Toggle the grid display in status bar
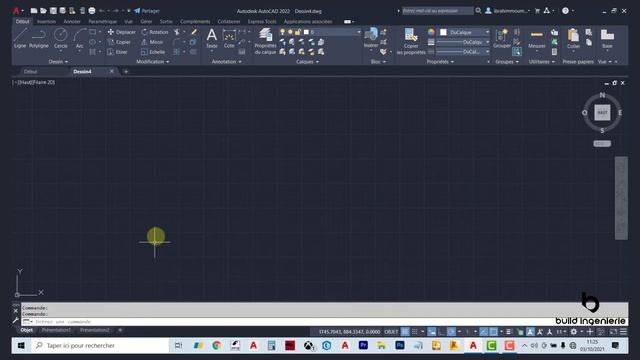Viewport: 640px width, 360px height. (405, 332)
